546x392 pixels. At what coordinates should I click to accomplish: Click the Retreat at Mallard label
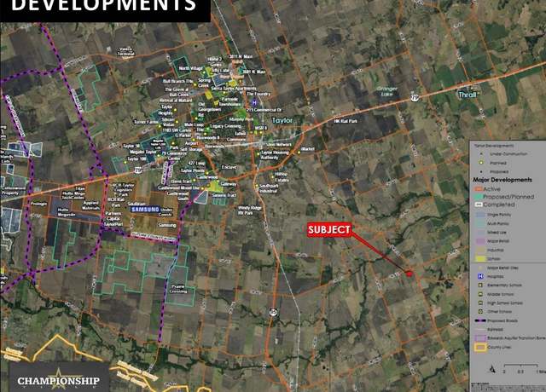click(x=176, y=101)
